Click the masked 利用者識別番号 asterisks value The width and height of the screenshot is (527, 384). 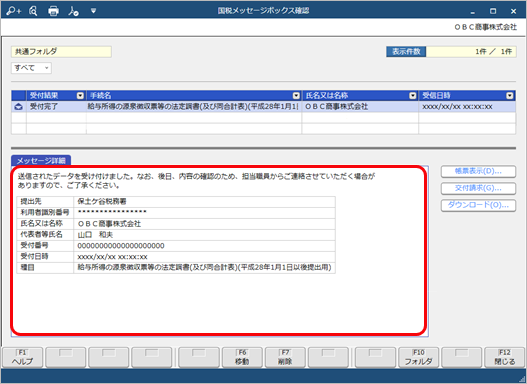click(112, 212)
